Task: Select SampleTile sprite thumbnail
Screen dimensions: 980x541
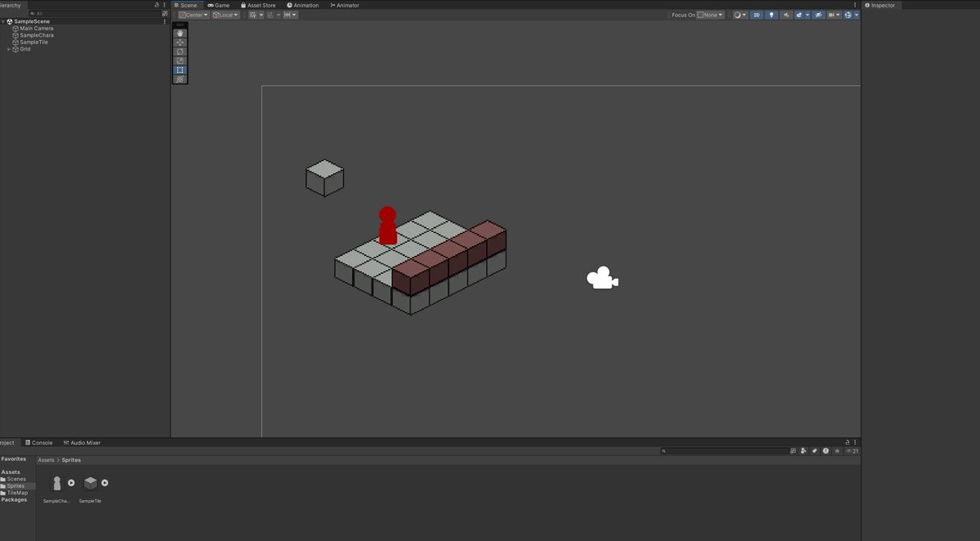Action: pyautogui.click(x=90, y=483)
